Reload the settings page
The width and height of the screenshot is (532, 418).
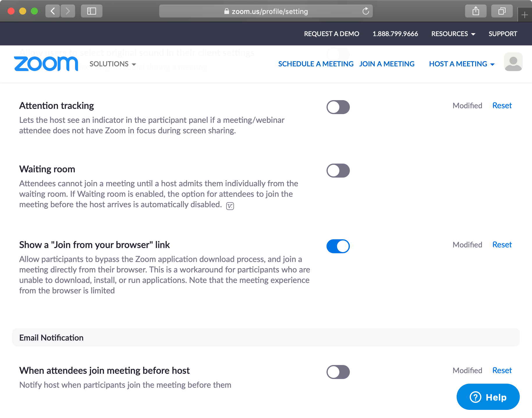366,11
